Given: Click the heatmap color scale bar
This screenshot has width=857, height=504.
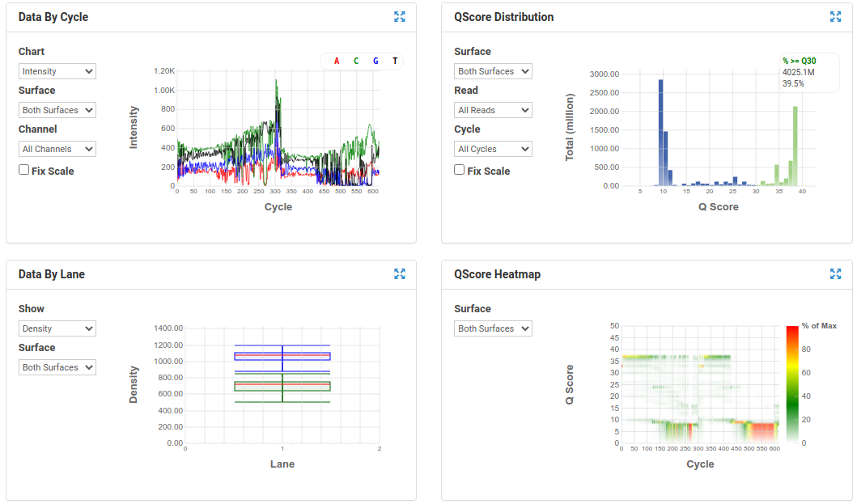Looking at the screenshot, I should coord(791,384).
